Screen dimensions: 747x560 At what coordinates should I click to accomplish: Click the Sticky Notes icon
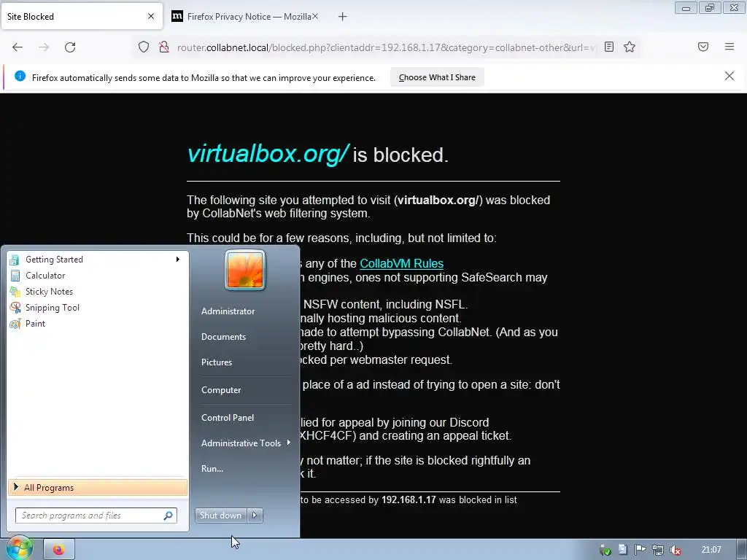(x=15, y=292)
